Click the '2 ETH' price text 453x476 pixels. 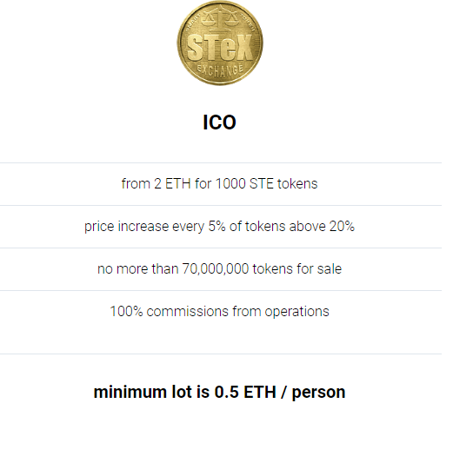click(x=172, y=183)
